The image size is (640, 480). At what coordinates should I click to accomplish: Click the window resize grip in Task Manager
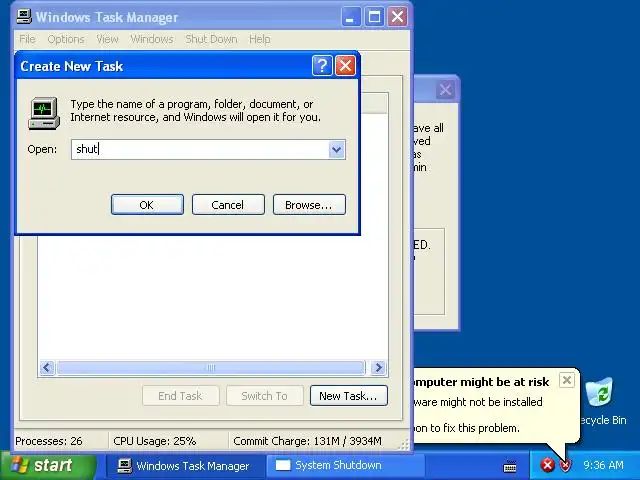[404, 445]
